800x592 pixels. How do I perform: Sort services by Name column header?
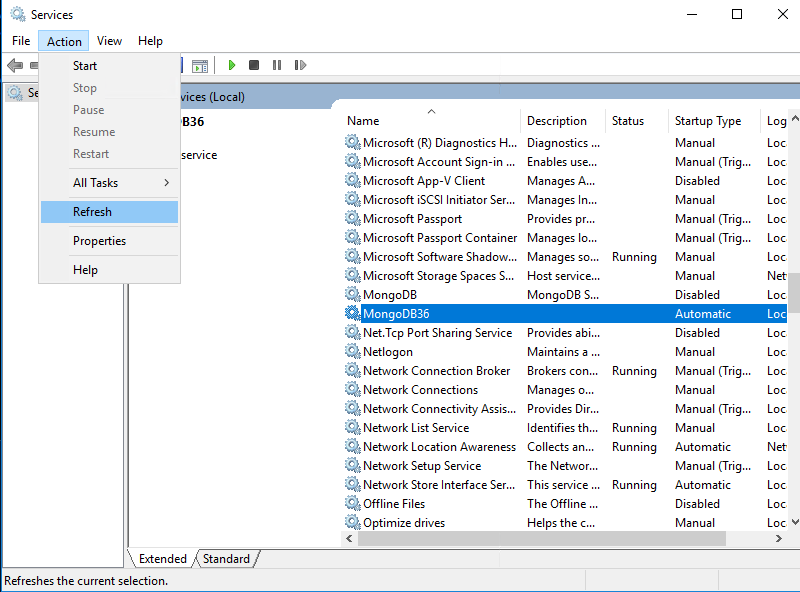click(432, 121)
